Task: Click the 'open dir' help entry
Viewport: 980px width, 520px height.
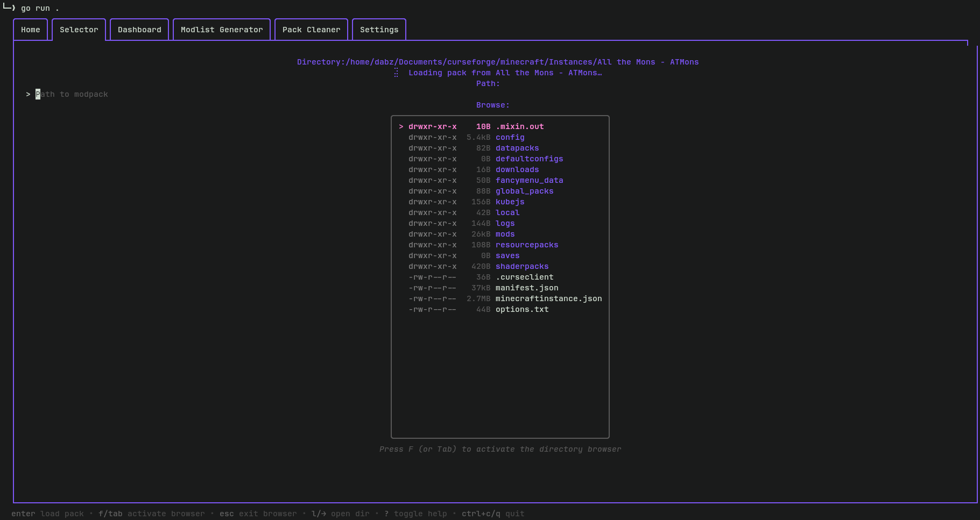Action: pyautogui.click(x=340, y=514)
